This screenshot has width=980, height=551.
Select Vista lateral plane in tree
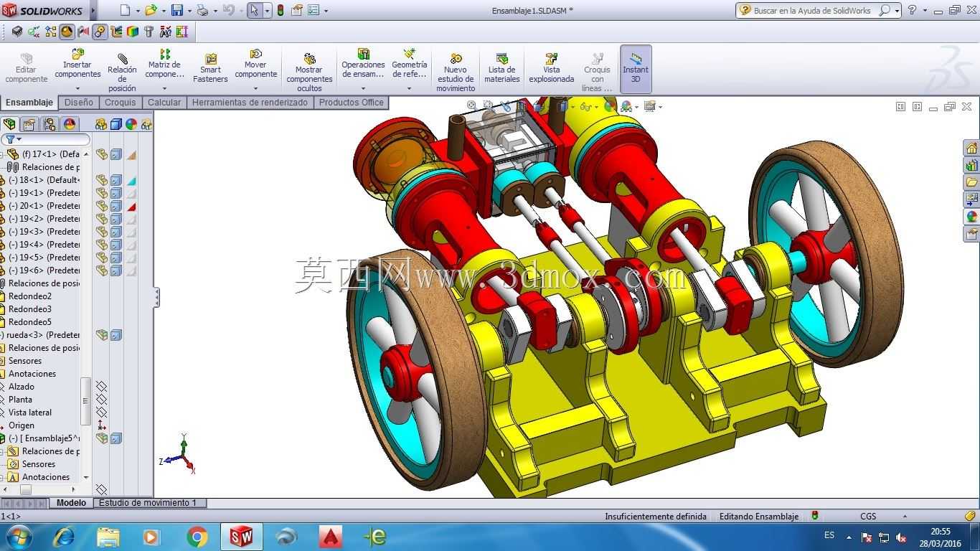tap(30, 413)
